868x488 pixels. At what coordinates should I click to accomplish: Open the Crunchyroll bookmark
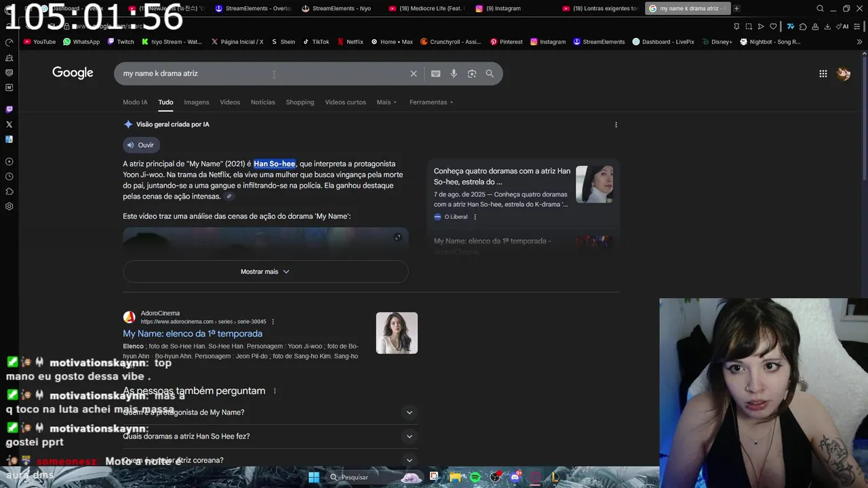coord(450,42)
